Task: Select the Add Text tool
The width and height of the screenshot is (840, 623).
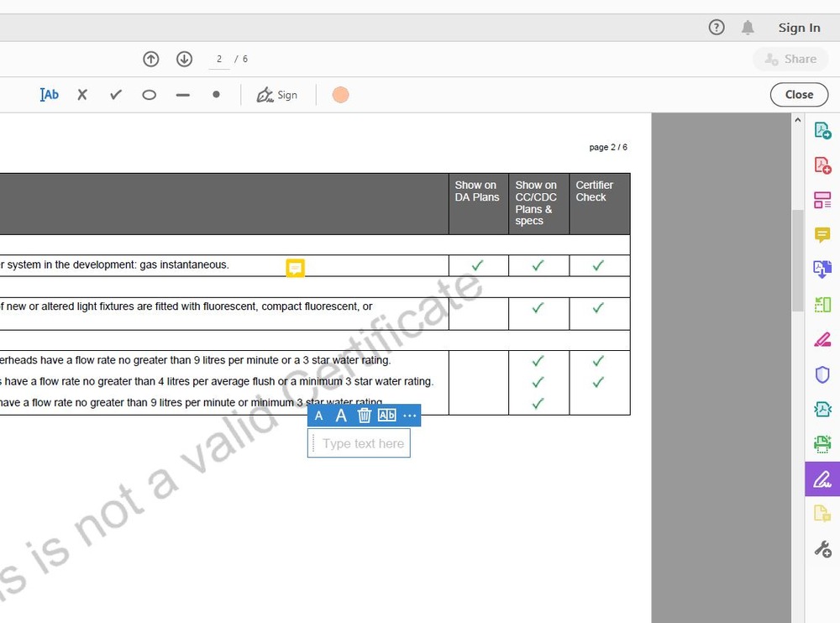Action: [x=50, y=95]
